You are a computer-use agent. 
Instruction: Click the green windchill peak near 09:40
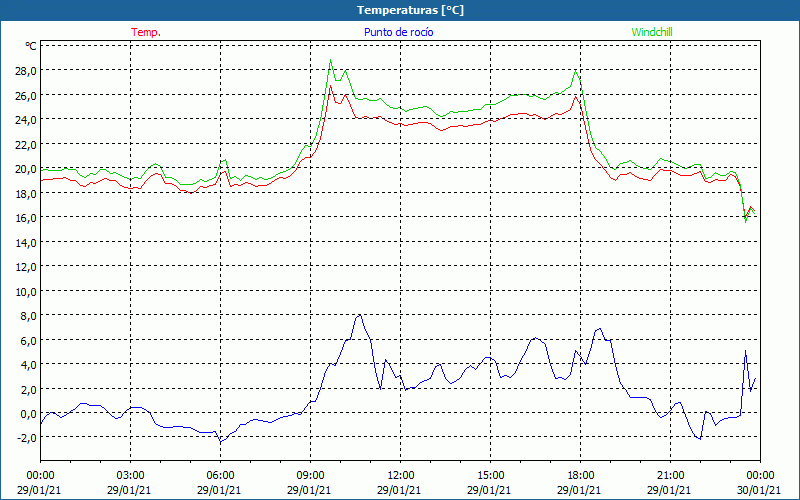[x=331, y=60]
